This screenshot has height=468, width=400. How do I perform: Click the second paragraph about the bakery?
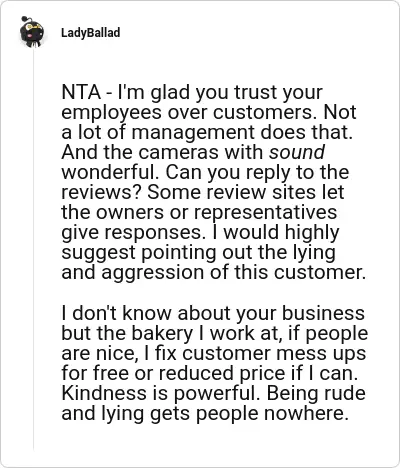[214, 363]
